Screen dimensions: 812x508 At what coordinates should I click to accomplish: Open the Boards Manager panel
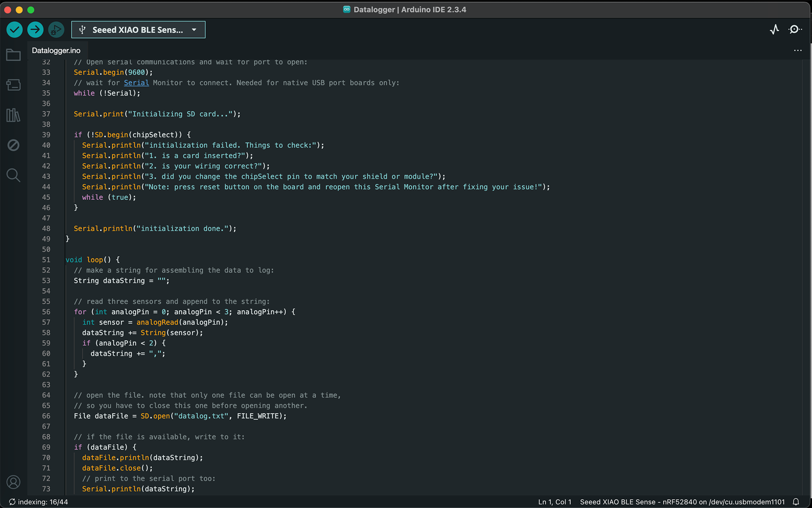point(14,85)
